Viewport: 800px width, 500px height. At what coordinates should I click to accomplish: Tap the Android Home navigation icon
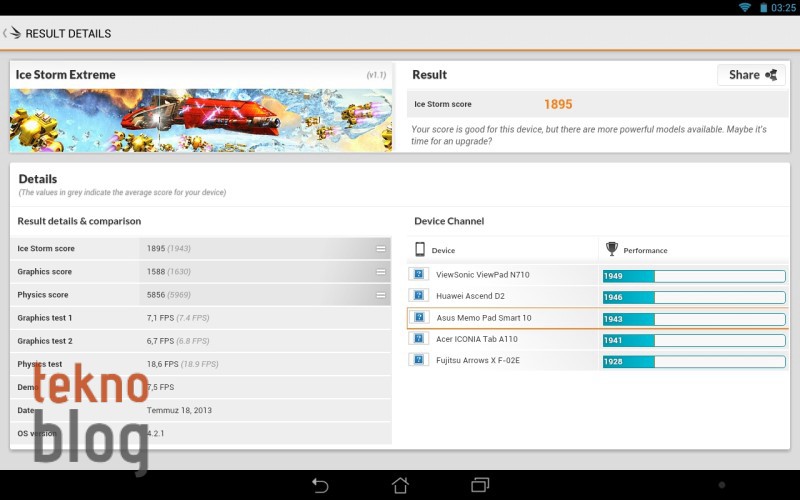point(400,485)
